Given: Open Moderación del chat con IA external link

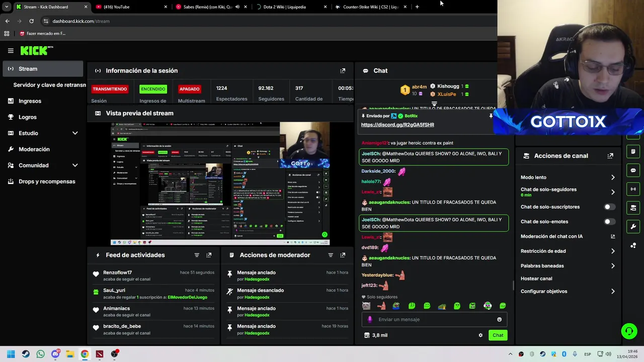Looking at the screenshot, I should click(613, 236).
